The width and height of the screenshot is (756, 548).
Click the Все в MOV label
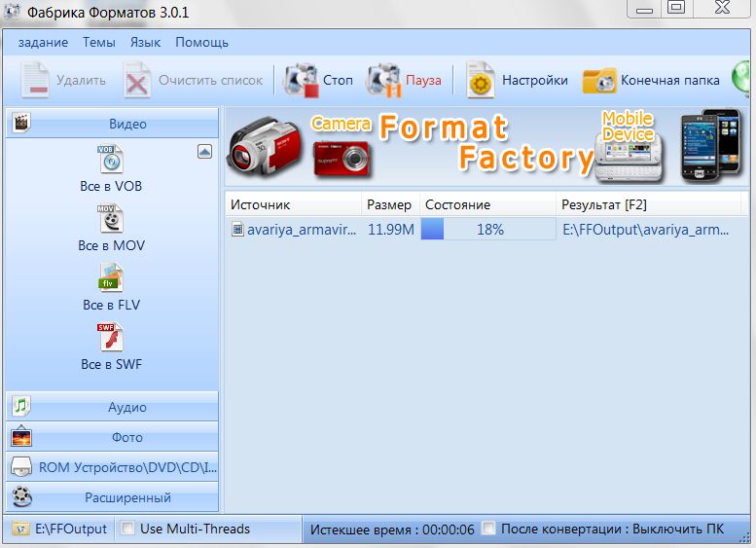coord(111,245)
